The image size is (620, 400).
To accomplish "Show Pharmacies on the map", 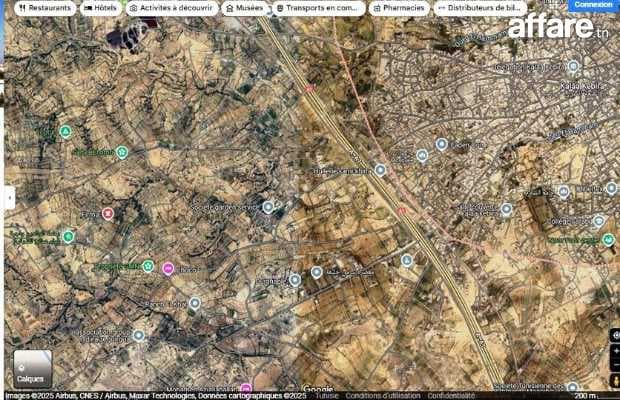I will (x=400, y=7).
